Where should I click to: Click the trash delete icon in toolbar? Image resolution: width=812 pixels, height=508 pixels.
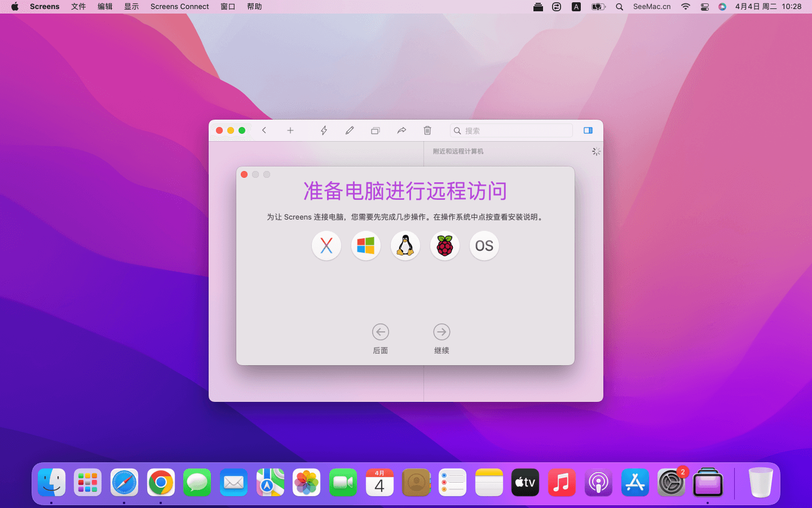tap(427, 130)
